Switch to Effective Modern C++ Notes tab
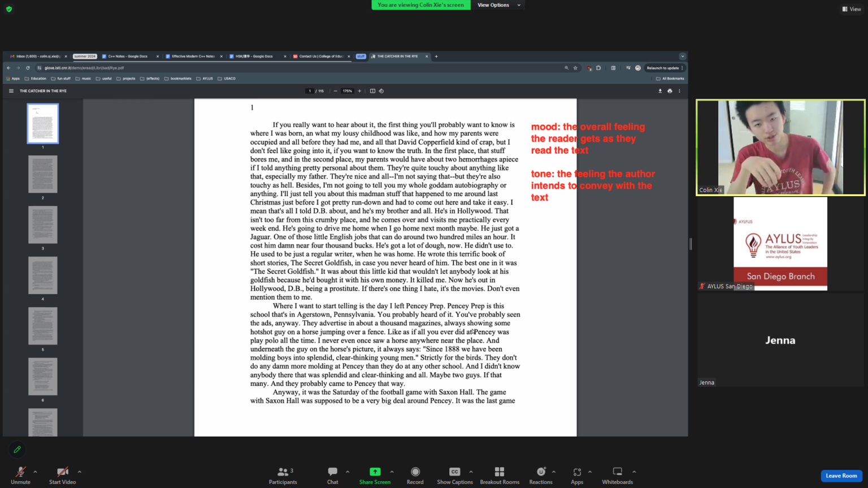The height and width of the screenshot is (488, 868). tap(194, 56)
